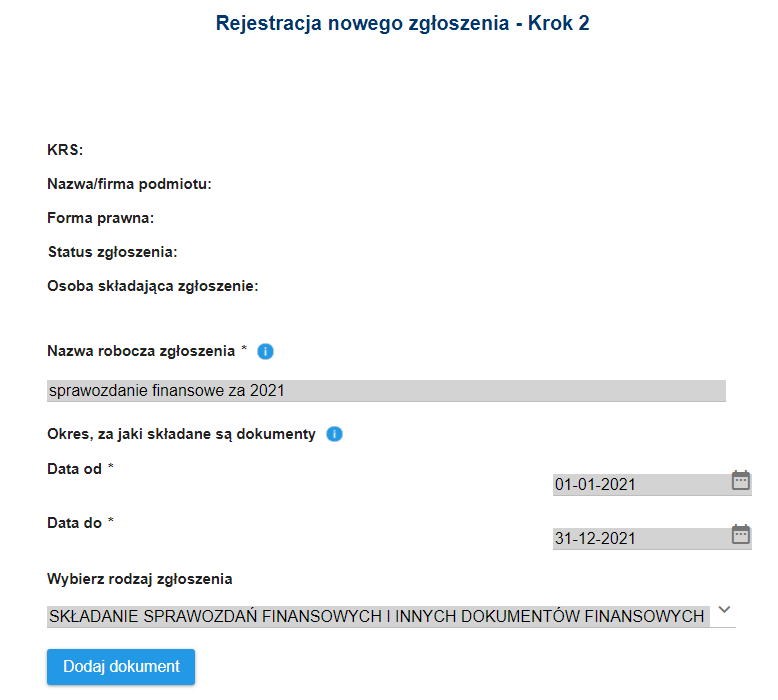Focus the Nazwa robocza zgłoszenia text field
Screen dimensions: 778x700
tap(386, 391)
